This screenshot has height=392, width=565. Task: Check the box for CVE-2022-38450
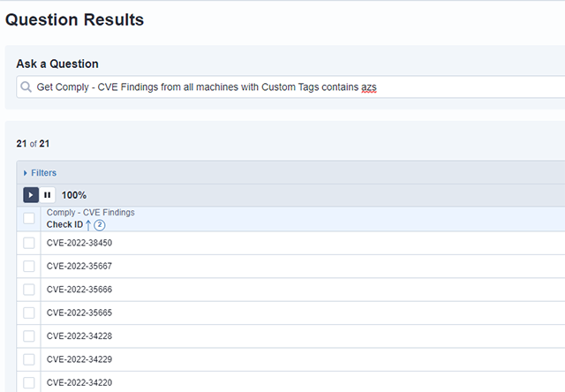click(x=29, y=243)
